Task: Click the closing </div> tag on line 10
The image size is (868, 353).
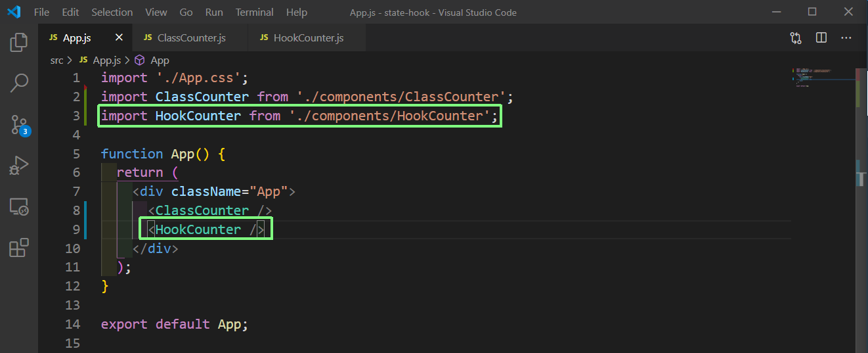Action: [x=156, y=248]
